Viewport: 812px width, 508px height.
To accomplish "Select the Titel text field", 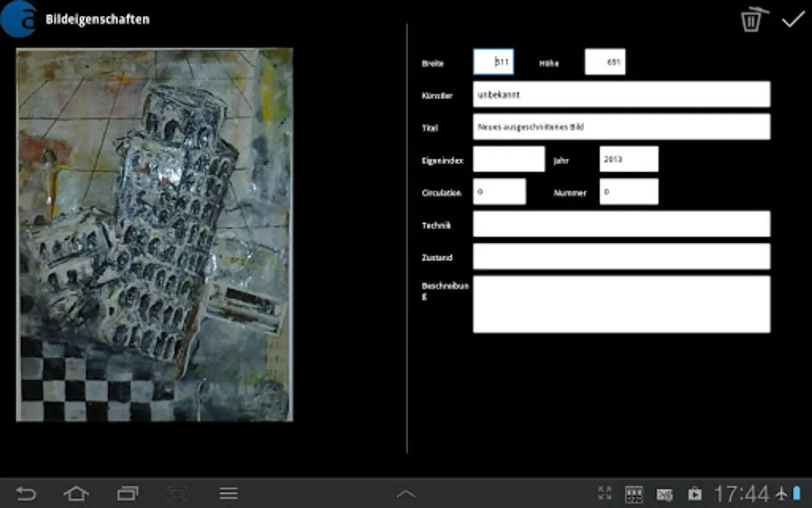I will pos(621,127).
